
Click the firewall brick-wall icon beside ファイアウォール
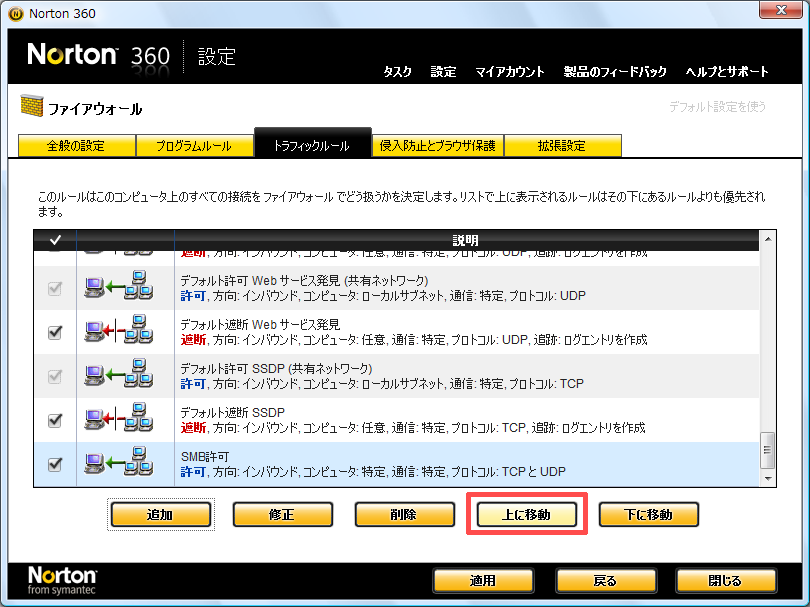[x=32, y=108]
